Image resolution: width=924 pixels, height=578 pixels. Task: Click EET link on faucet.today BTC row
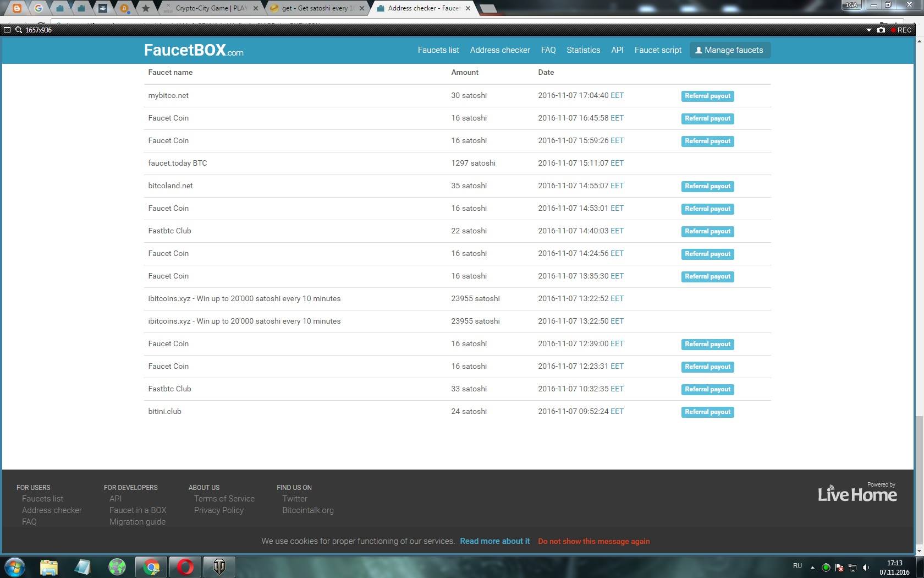click(617, 163)
